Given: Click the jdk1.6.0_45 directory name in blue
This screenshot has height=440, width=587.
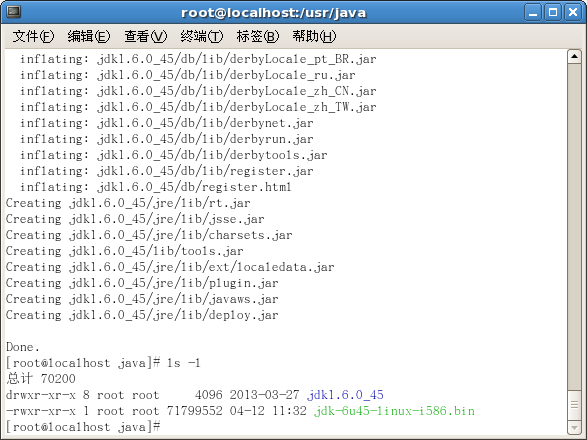Looking at the screenshot, I should click(x=345, y=395).
